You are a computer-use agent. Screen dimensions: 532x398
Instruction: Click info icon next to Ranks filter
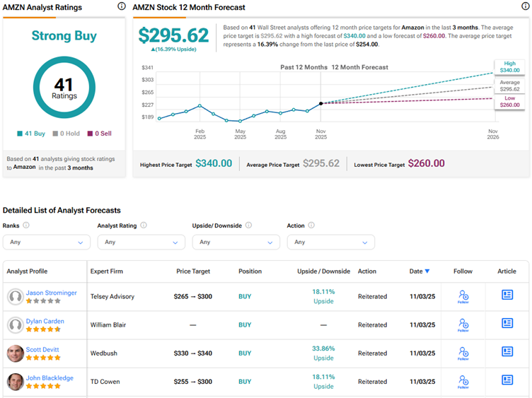(x=26, y=226)
